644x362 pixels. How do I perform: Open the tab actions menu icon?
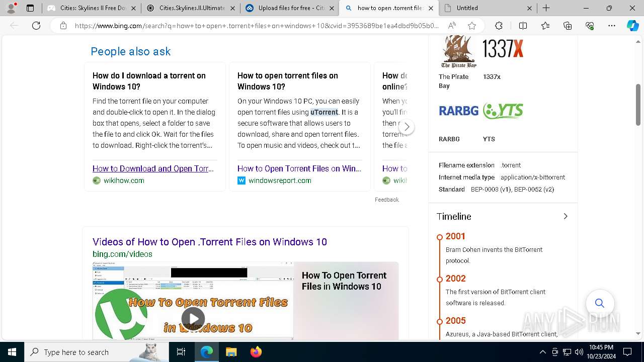30,8
